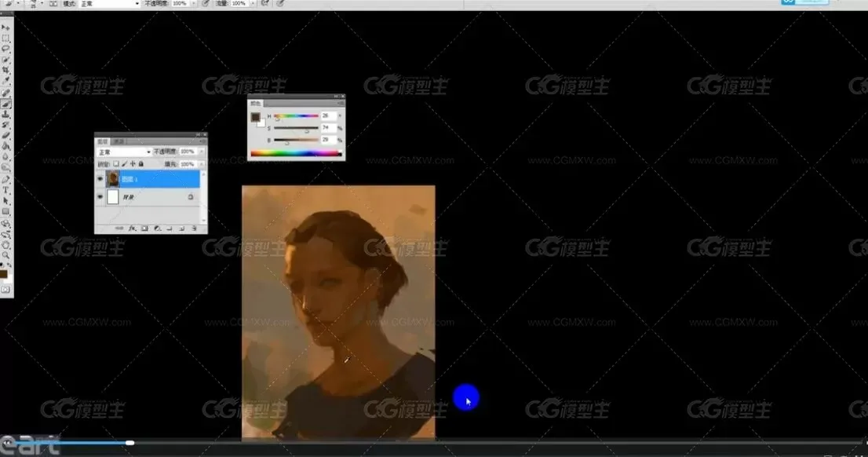
Task: Toggle lock position for the layer
Action: pos(133,164)
